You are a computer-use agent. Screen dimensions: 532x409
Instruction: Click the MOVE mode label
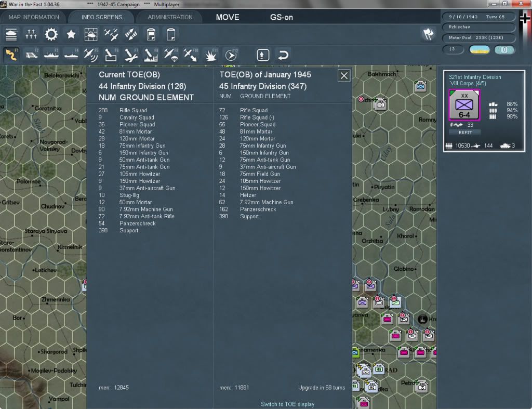pos(228,17)
